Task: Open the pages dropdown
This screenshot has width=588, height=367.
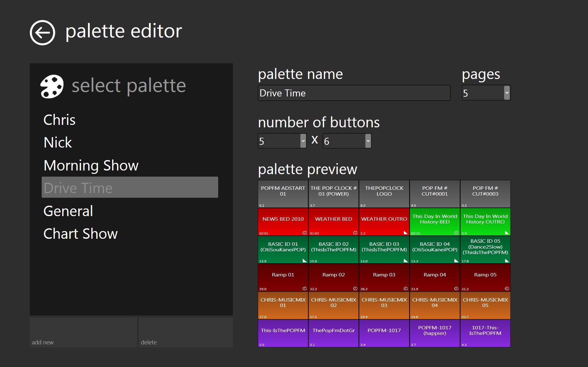Action: (507, 93)
